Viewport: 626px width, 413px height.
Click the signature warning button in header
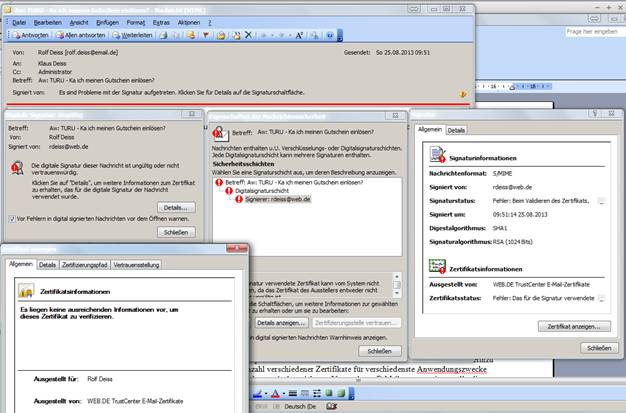coord(463,94)
